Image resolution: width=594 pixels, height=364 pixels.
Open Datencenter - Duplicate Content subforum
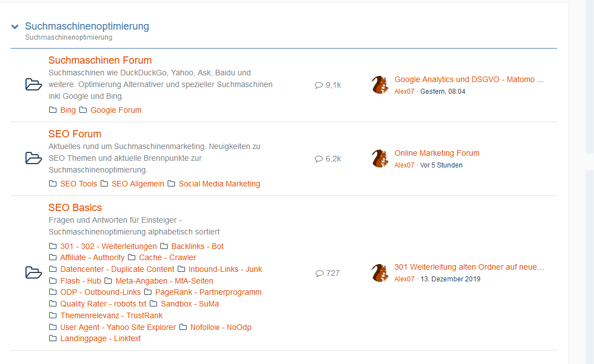pos(117,269)
